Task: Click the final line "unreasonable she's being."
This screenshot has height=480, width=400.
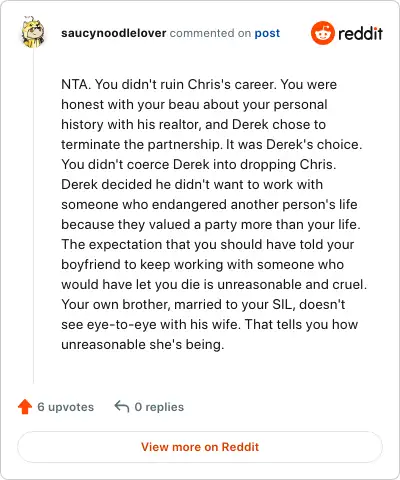Action: click(x=143, y=345)
